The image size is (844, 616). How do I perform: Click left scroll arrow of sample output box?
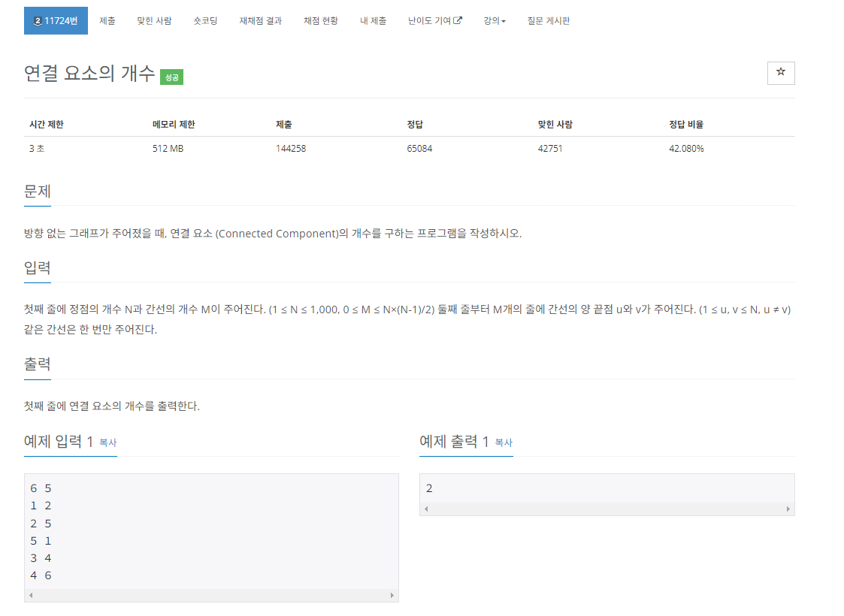[426, 509]
